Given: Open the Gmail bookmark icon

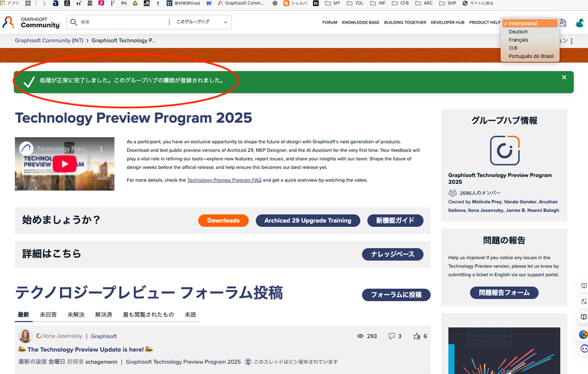Looking at the screenshot, I should (x=124, y=4).
